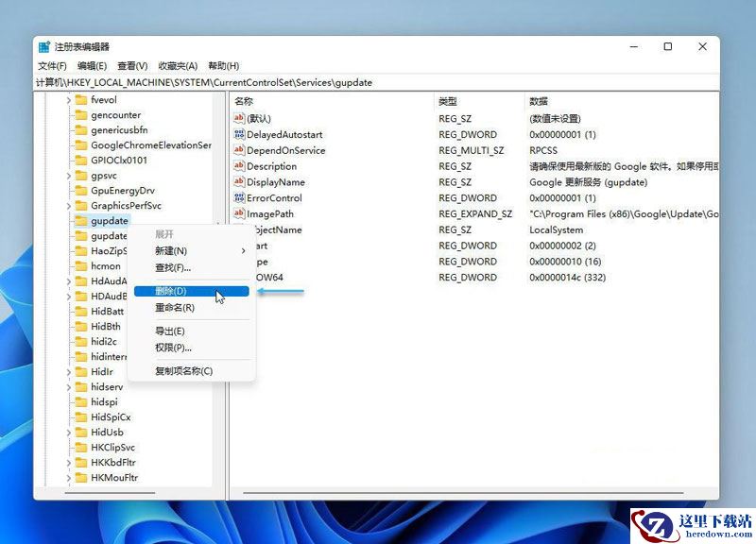Choose 删除(D) in the context menu
The image size is (756, 544).
192,291
